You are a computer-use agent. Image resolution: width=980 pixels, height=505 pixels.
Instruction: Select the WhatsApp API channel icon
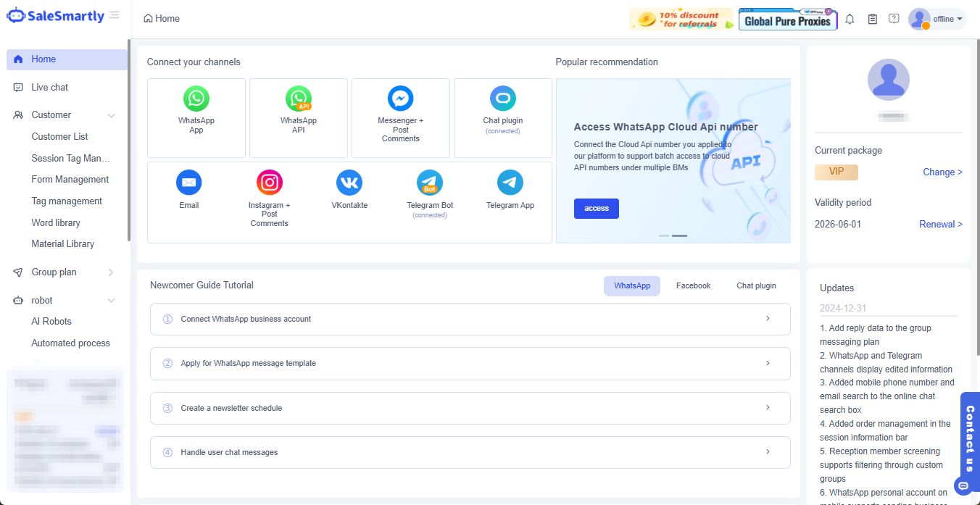pos(299,99)
